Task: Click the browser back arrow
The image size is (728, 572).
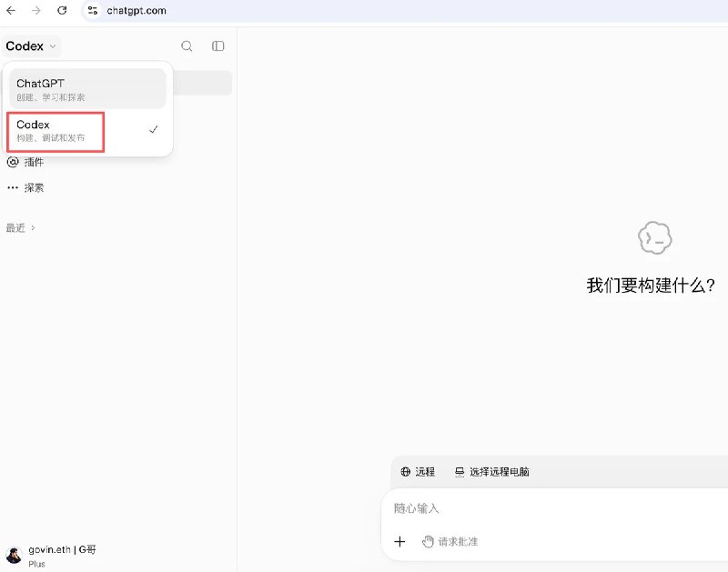Action: point(11,10)
